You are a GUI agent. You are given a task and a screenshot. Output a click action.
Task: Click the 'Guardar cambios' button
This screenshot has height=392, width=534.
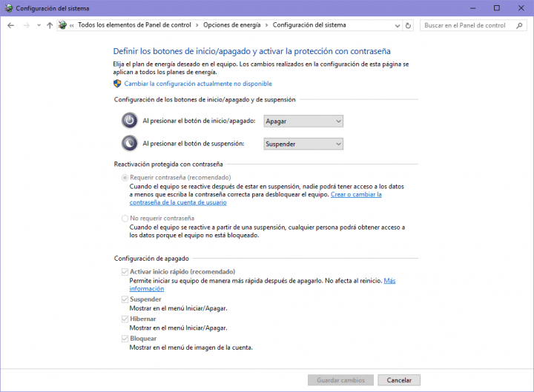coord(340,380)
